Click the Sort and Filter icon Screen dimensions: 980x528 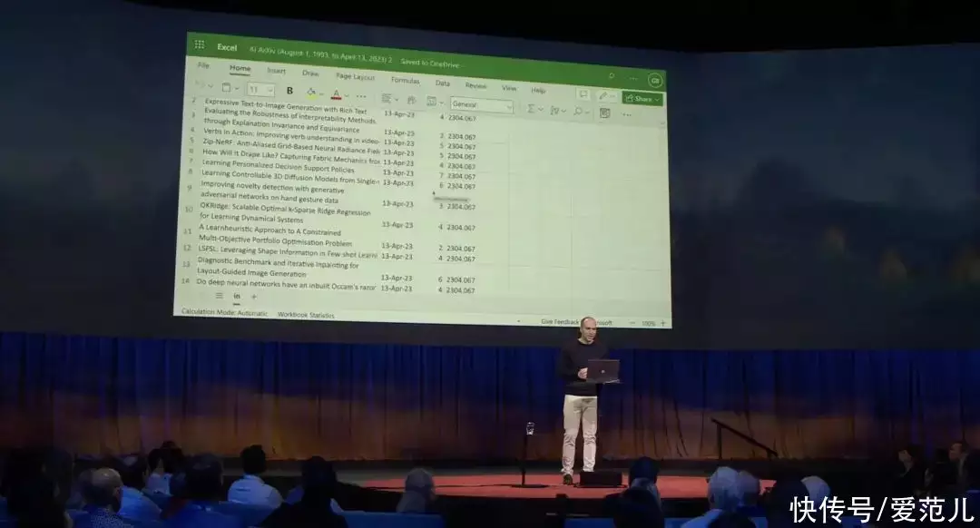click(554, 111)
